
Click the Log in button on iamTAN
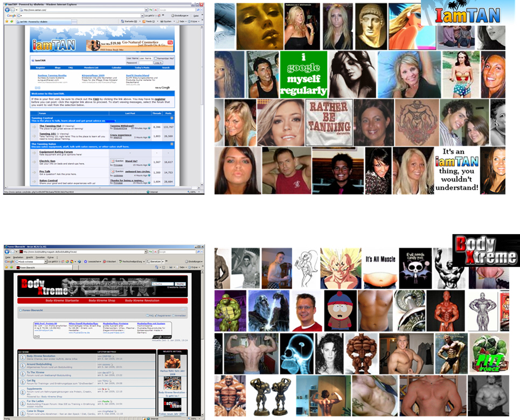(158, 62)
